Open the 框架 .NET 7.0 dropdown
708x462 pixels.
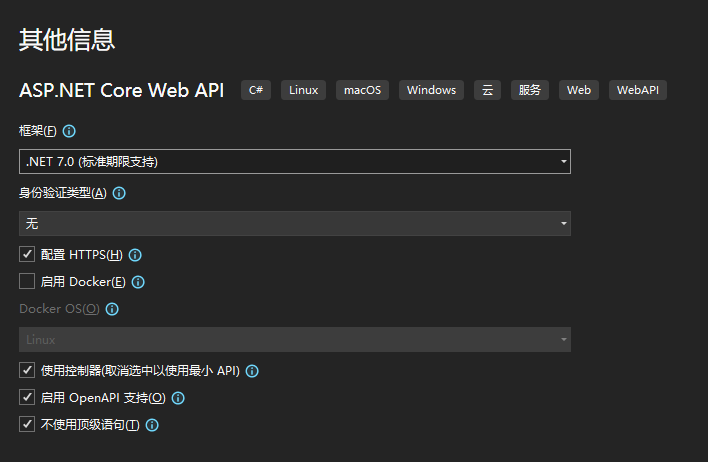point(295,161)
